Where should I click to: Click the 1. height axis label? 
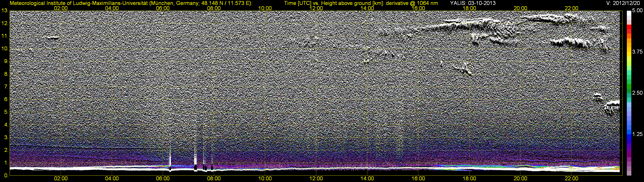pyautogui.click(x=6, y=163)
